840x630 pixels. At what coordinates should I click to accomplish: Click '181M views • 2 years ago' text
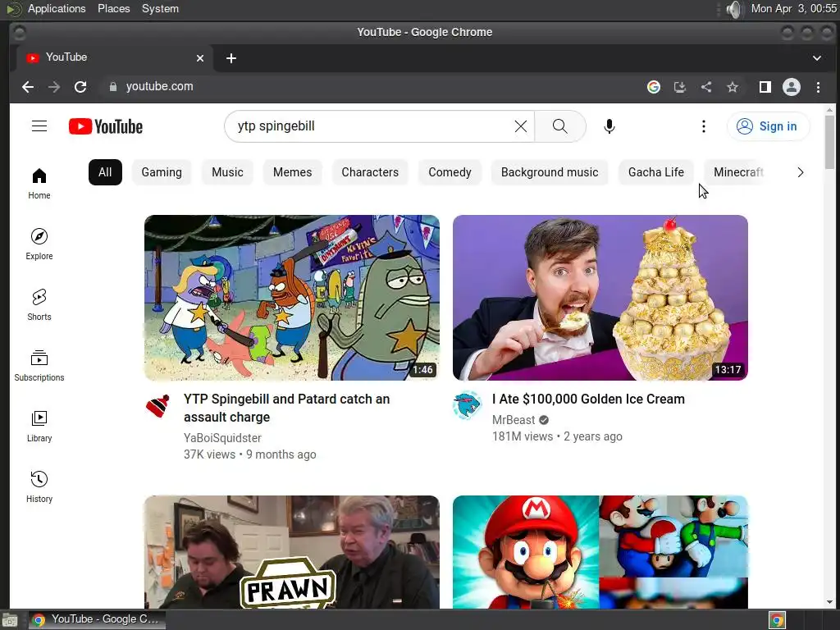coord(557,436)
